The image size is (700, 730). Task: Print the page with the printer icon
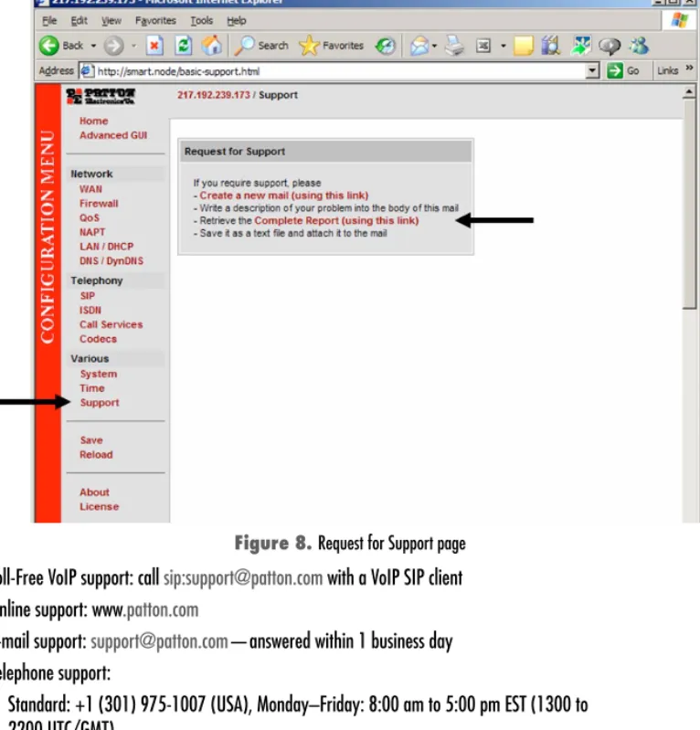tap(454, 46)
